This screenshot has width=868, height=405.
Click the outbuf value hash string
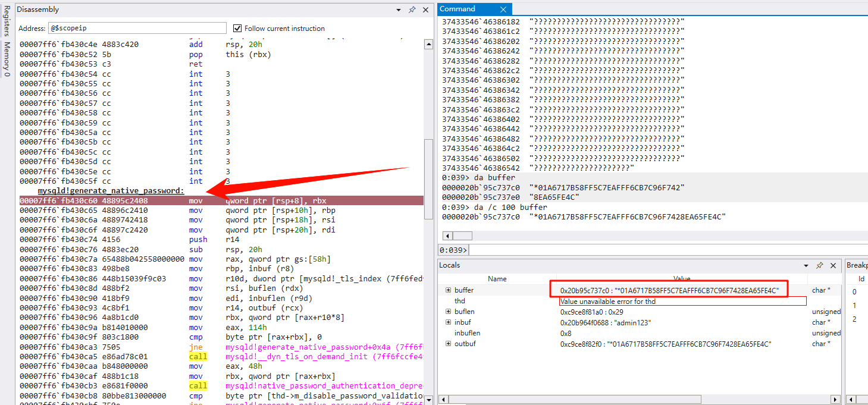[x=666, y=344]
